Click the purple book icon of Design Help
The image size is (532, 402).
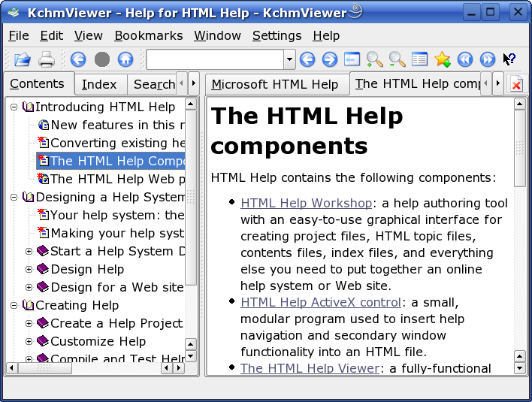[x=43, y=269]
